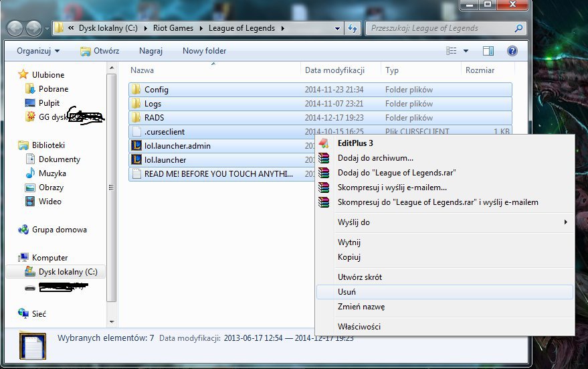Expand arrow after Riot Games breadcrumb
588x369 pixels.
[x=201, y=29]
